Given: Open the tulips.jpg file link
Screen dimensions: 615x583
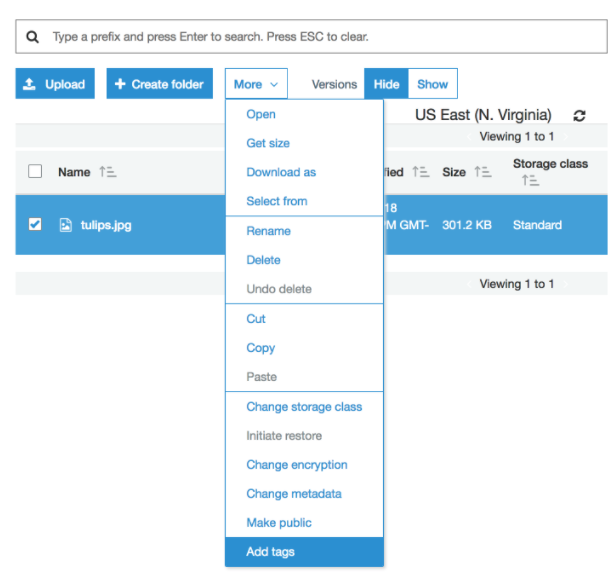Looking at the screenshot, I should click(x=106, y=225).
